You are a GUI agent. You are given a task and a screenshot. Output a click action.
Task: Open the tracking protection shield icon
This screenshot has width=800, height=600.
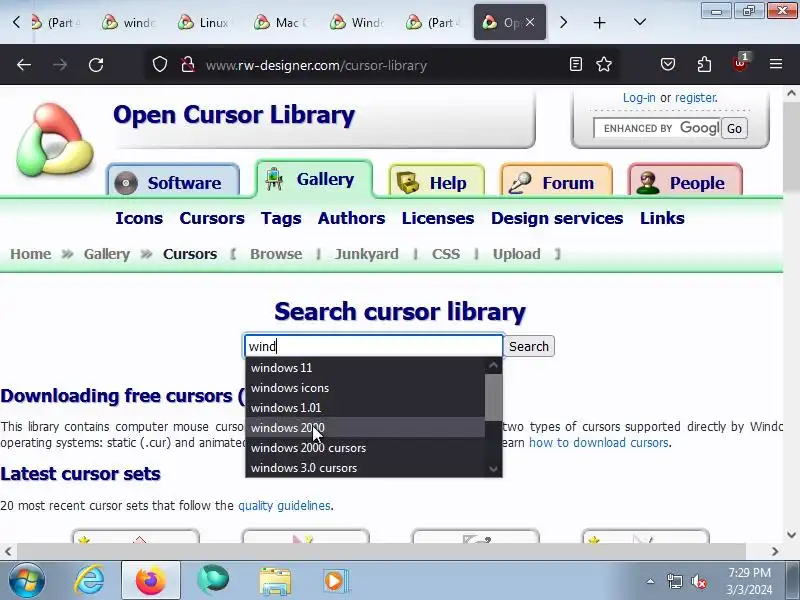pyautogui.click(x=160, y=65)
